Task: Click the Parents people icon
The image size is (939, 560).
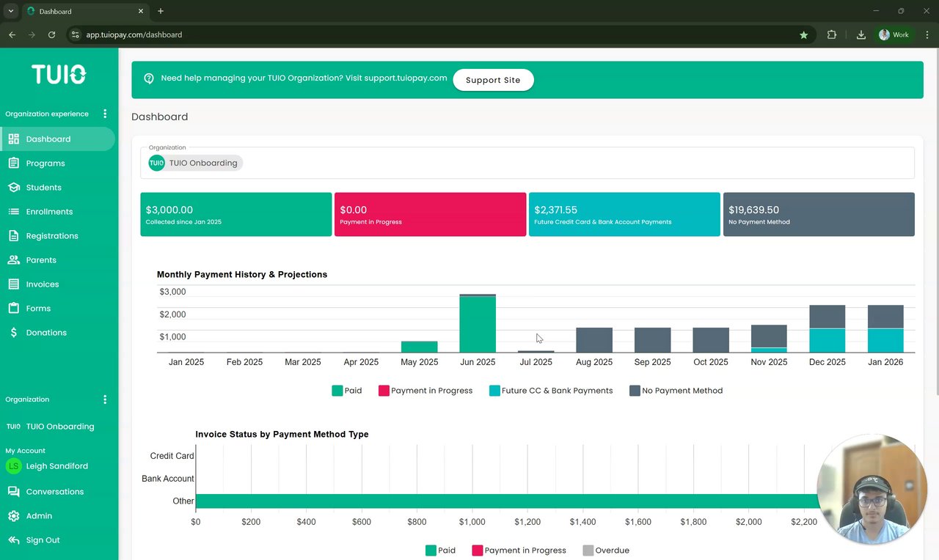Action: [13, 260]
